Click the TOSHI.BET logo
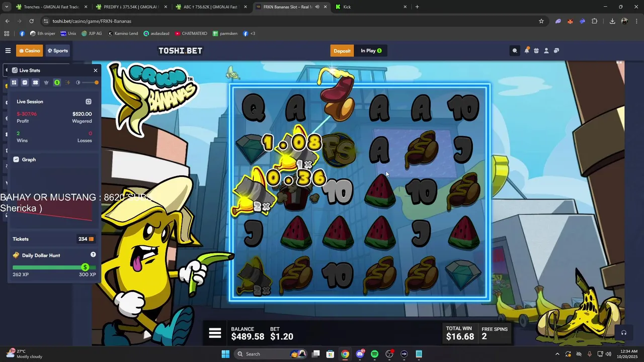The height and width of the screenshot is (362, 644). pyautogui.click(x=180, y=51)
